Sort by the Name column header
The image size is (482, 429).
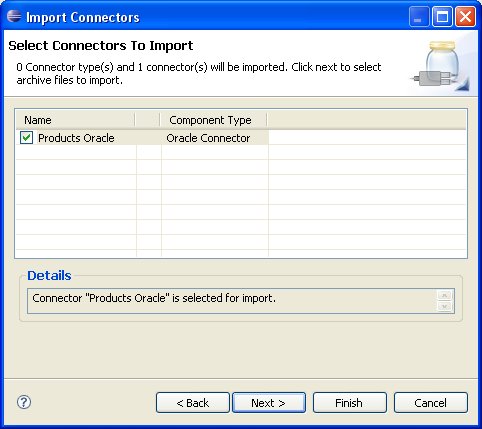(x=75, y=120)
